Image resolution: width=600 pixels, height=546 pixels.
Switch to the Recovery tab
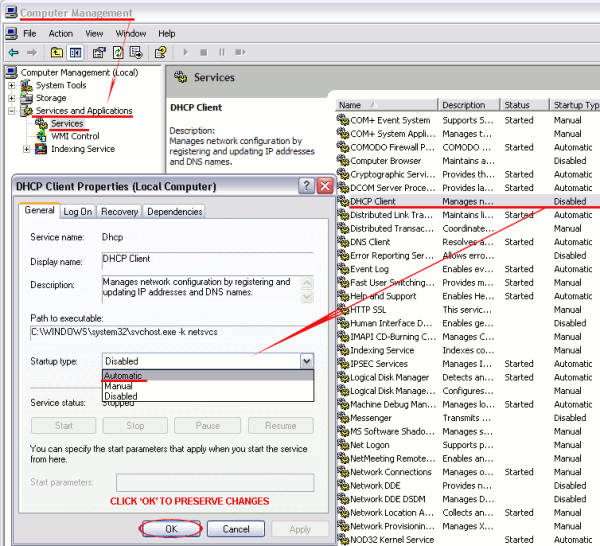[119, 212]
